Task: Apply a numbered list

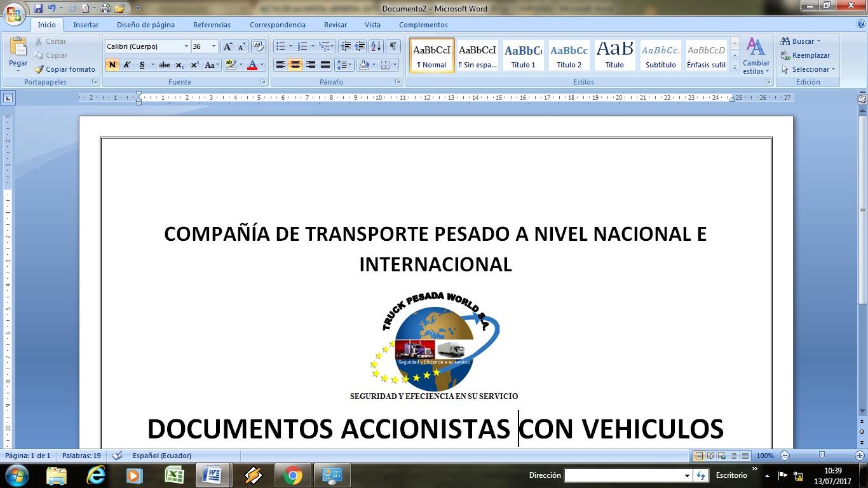Action: coord(302,46)
